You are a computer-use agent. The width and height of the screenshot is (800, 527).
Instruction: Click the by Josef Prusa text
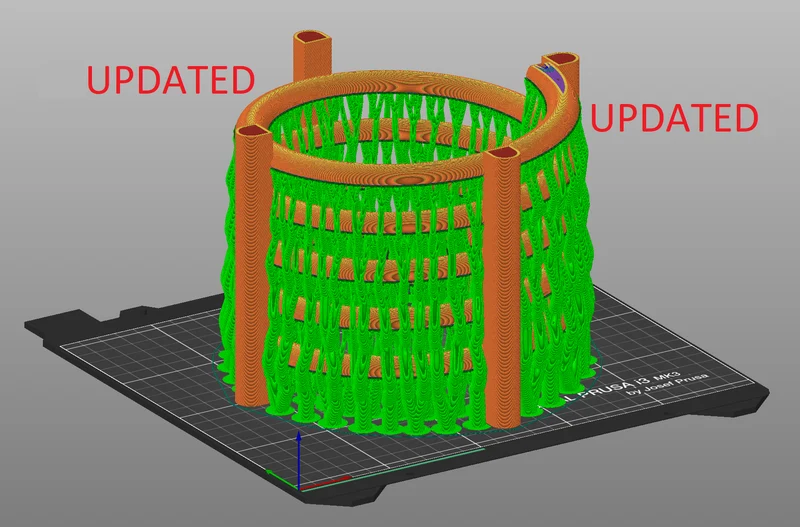[667, 384]
